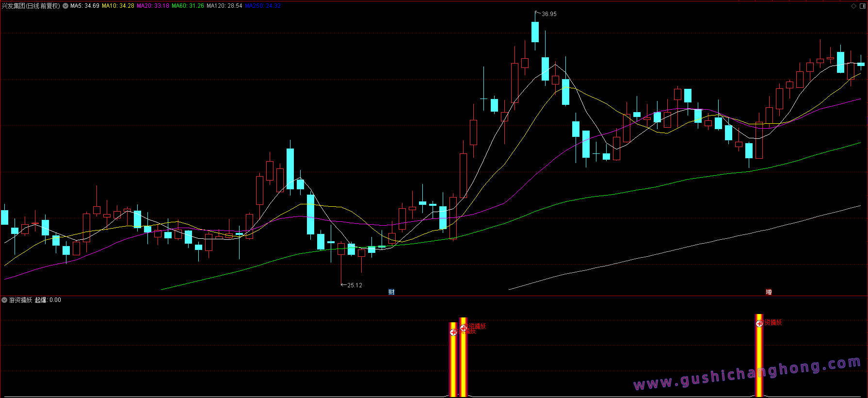
Task: Select the MA120 indicator label
Action: (x=224, y=6)
